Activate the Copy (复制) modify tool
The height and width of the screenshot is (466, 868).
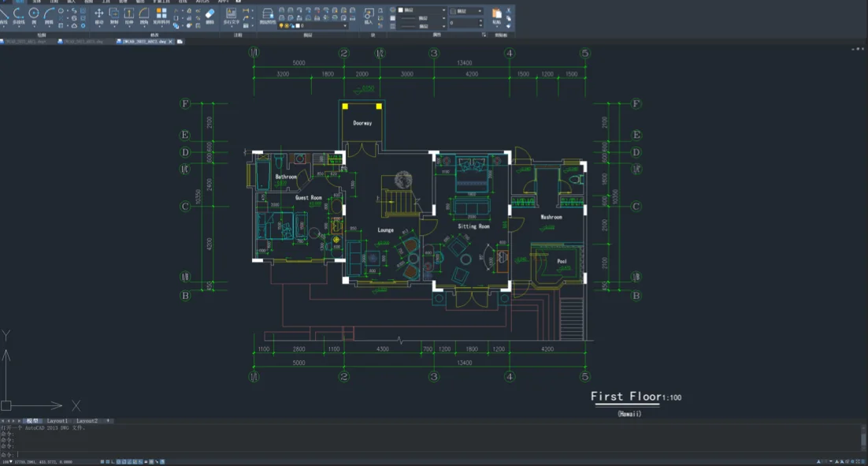(114, 16)
